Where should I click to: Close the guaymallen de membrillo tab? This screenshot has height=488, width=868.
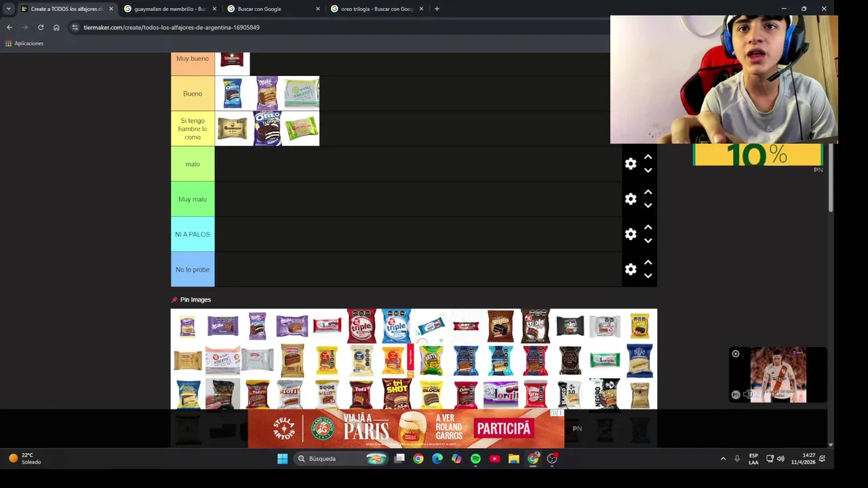pyautogui.click(x=215, y=9)
